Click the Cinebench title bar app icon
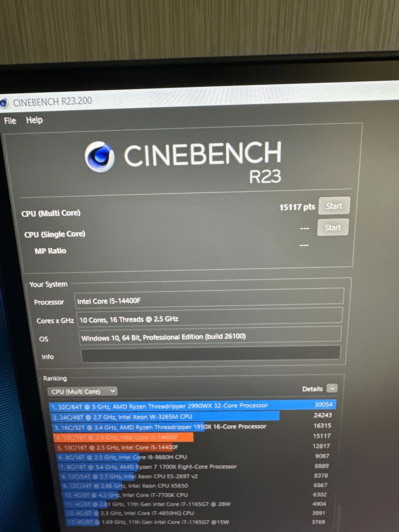Image resolution: width=399 pixels, height=532 pixels. tap(4, 103)
